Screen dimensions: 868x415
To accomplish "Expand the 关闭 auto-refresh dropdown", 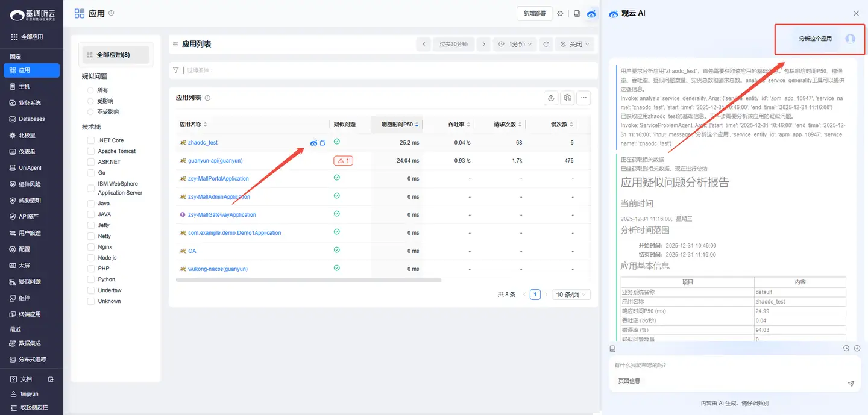I will tap(574, 44).
